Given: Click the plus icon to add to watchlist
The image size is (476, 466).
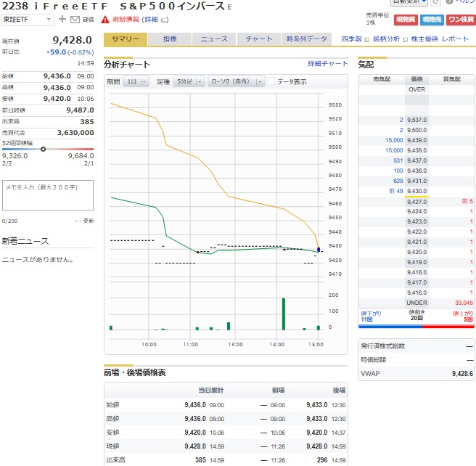Looking at the screenshot, I should (62, 19).
